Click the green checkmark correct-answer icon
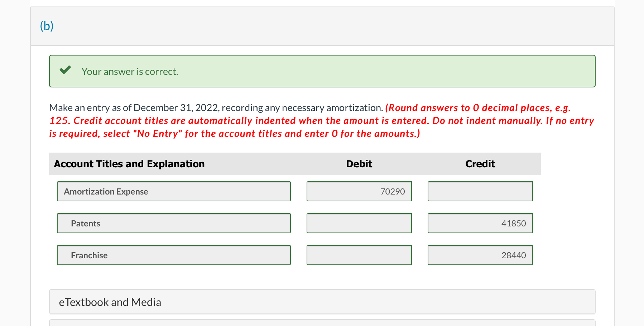The width and height of the screenshot is (644, 326). 65,70
